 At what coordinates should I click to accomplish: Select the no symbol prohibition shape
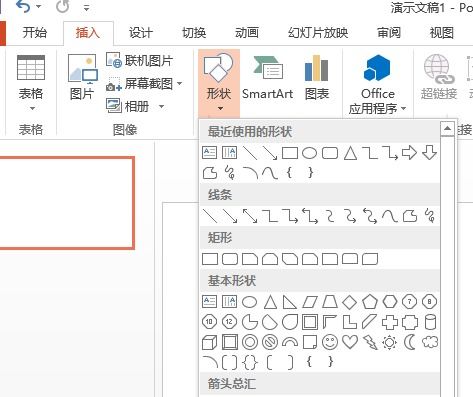tap(270, 342)
